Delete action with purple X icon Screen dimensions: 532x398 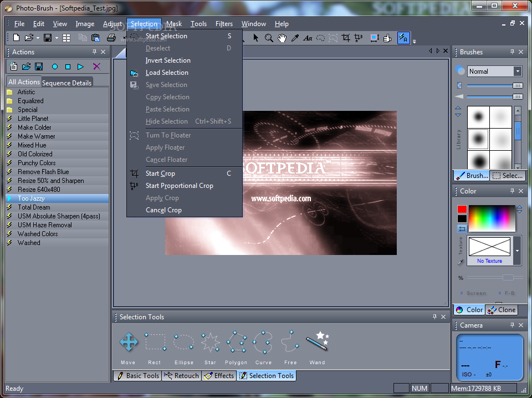click(x=96, y=67)
